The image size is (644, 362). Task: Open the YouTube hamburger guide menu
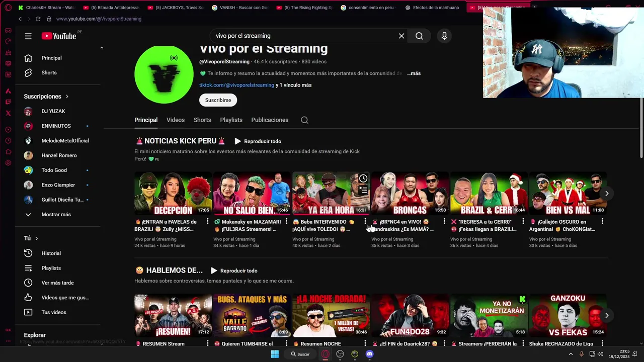click(x=28, y=36)
